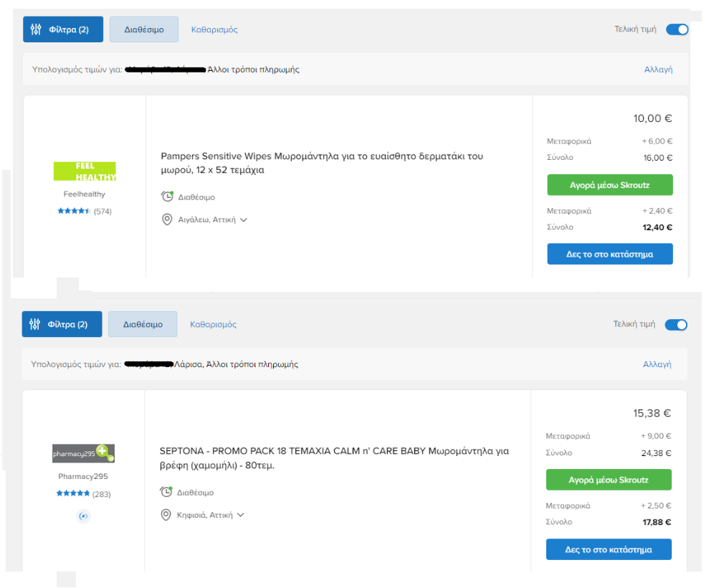The width and height of the screenshot is (714, 588).
Task: Open Φίλτρα (2) in the Pharmacy295 panel
Action: (62, 324)
